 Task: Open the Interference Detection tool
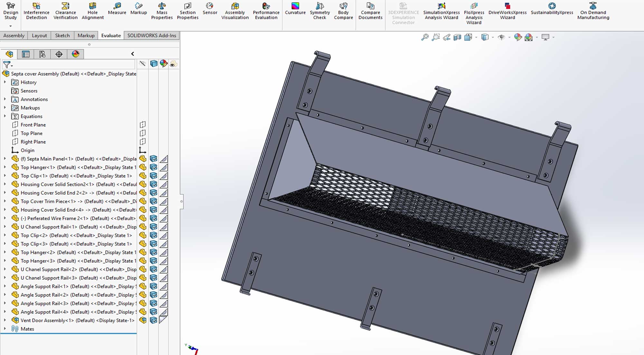[36, 11]
